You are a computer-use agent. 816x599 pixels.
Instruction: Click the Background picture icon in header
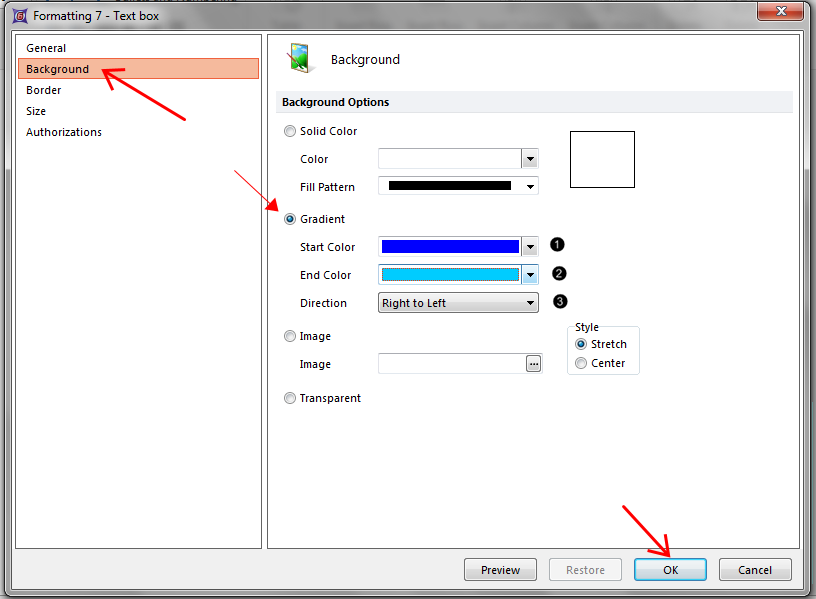pyautogui.click(x=299, y=59)
